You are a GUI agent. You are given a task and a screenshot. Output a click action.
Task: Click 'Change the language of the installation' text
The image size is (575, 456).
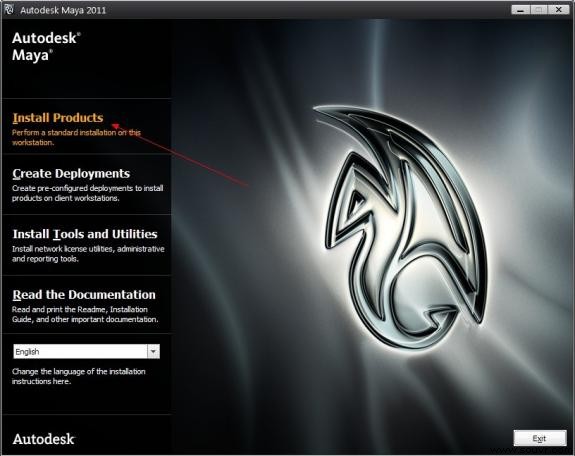(78, 376)
